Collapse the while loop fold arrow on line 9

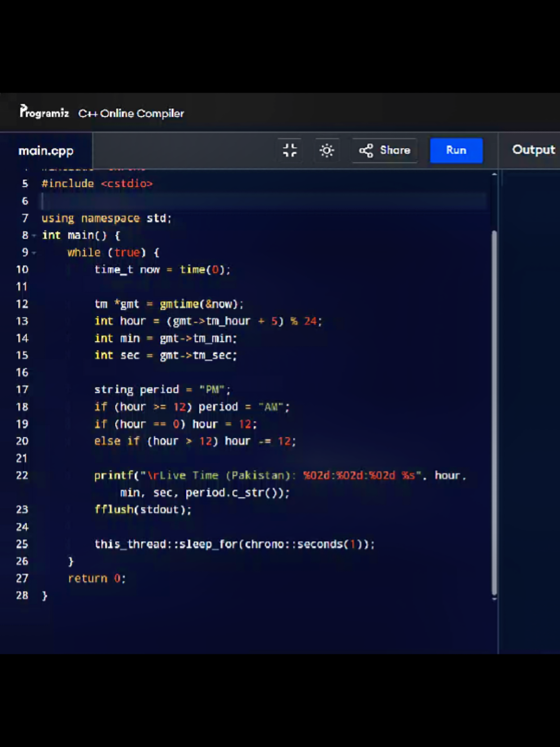tap(34, 253)
